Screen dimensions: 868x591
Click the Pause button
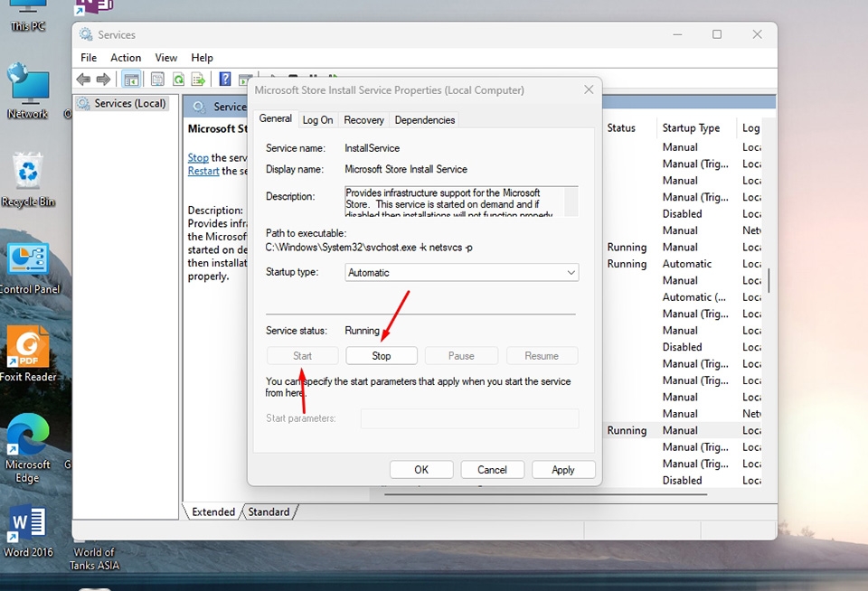pyautogui.click(x=461, y=356)
